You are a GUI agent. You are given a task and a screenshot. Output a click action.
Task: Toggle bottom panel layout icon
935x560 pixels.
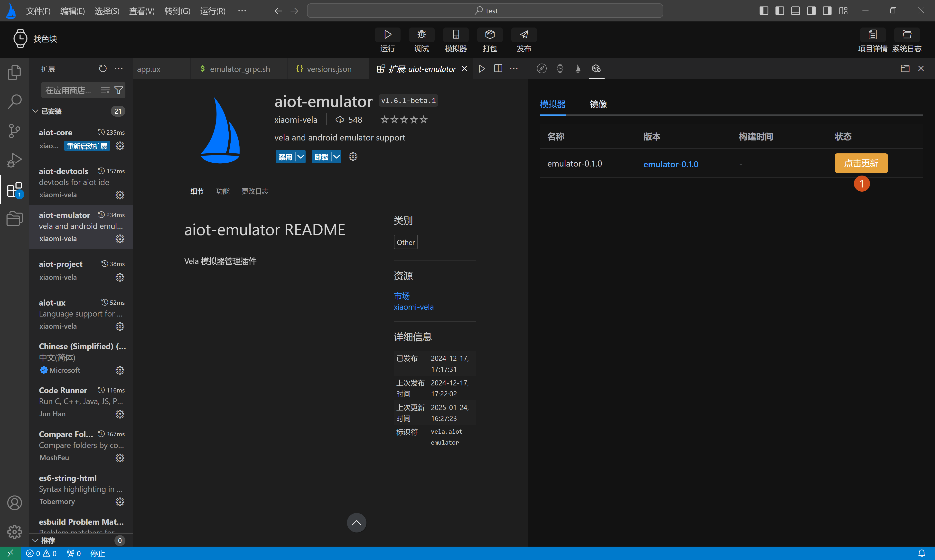tap(795, 10)
